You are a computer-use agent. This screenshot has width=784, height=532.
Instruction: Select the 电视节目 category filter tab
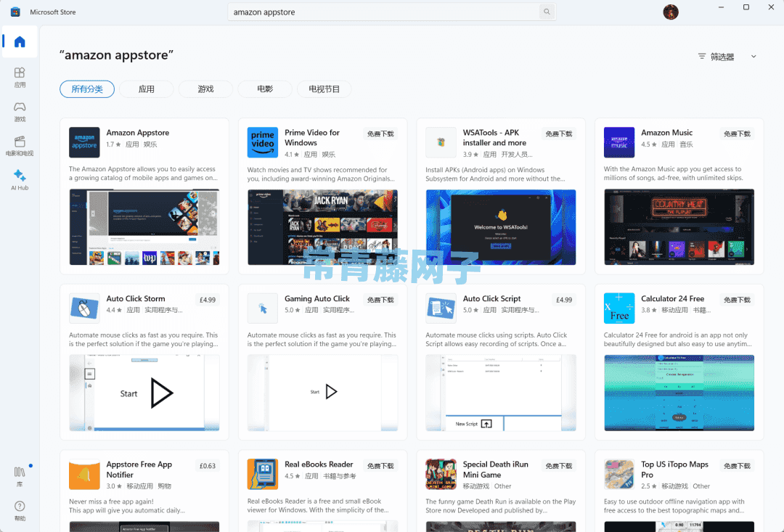324,89
